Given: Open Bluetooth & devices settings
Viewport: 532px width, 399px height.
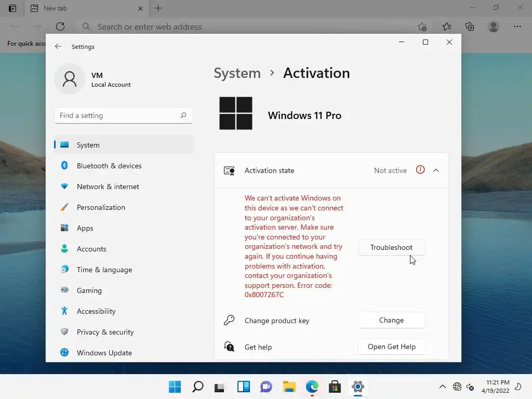Looking at the screenshot, I should click(x=124, y=166).
